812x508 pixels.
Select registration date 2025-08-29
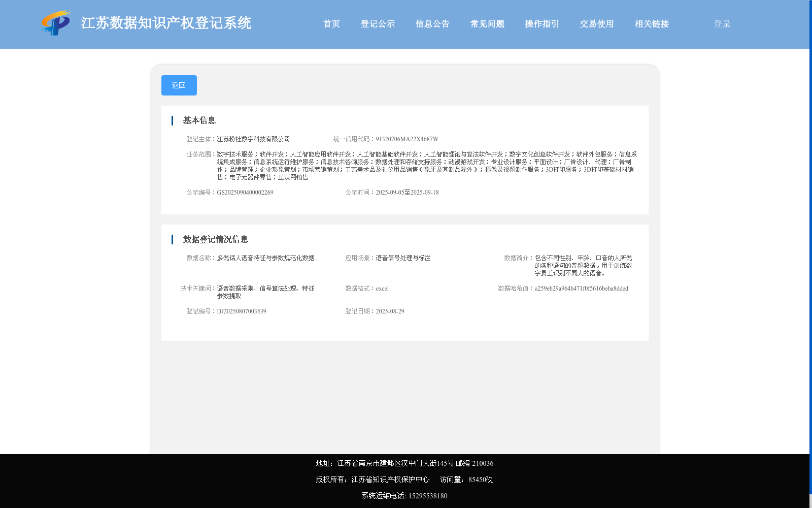point(390,311)
